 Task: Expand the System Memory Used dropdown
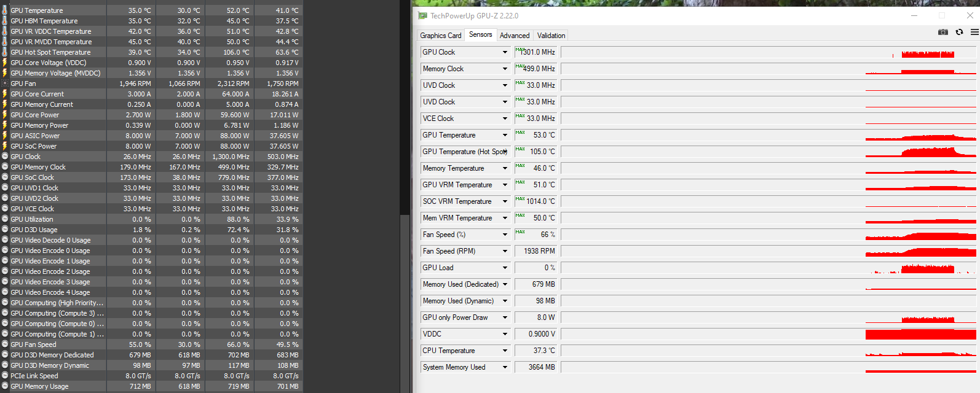(505, 367)
